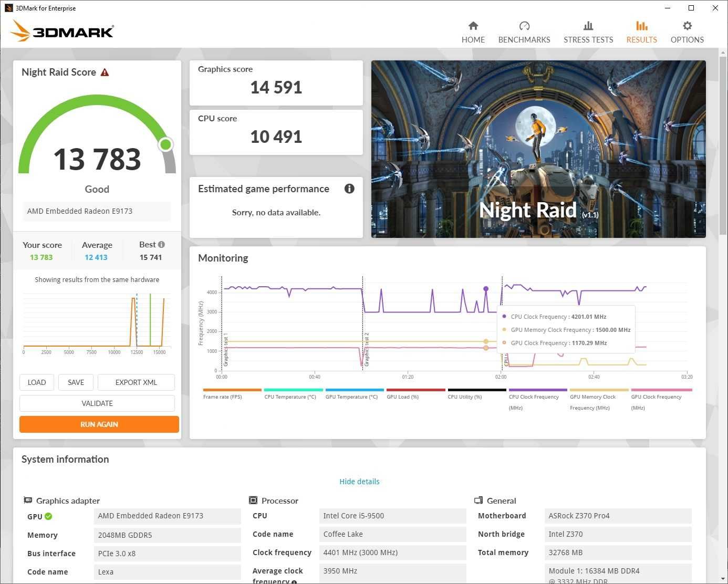Open the Stress Tests icon
Image resolution: width=728 pixels, height=584 pixels.
(588, 26)
